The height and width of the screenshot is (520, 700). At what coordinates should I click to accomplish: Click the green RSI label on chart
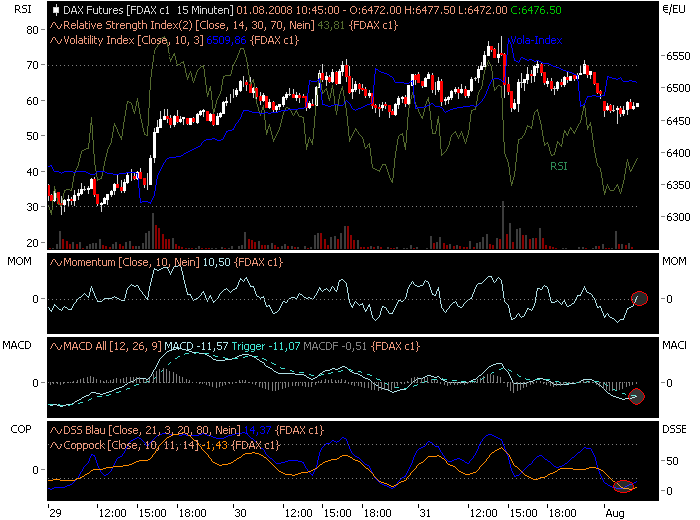tap(558, 166)
